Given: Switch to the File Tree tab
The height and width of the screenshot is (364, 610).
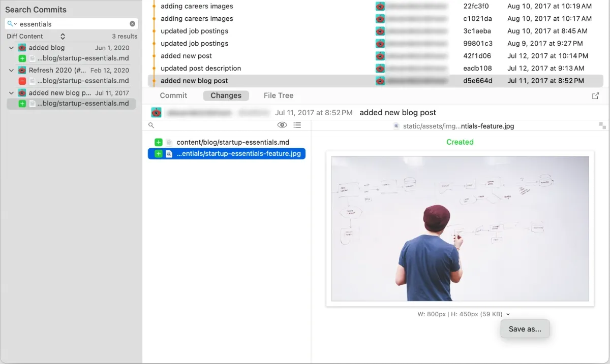Looking at the screenshot, I should [278, 95].
